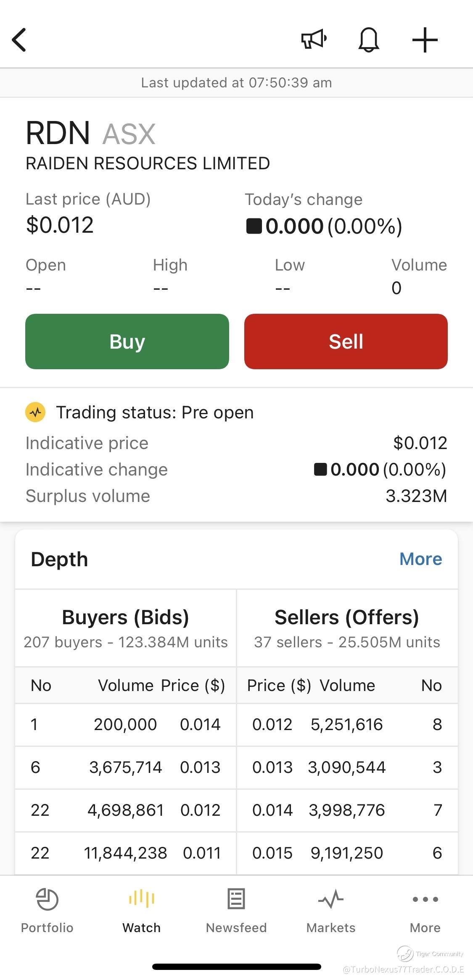
Task: Tap the price alert bell icon
Action: [x=369, y=40]
